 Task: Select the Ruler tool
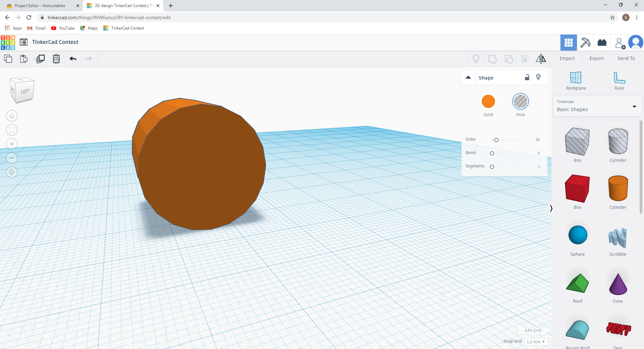(x=619, y=81)
